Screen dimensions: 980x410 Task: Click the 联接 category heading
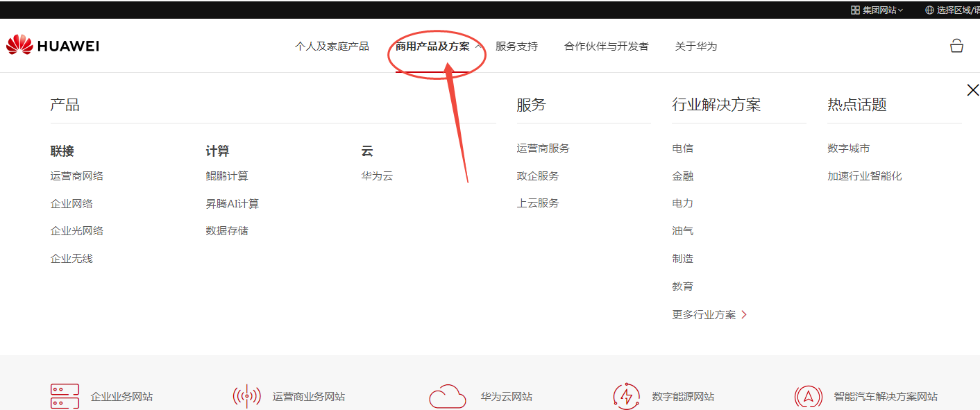tap(62, 151)
